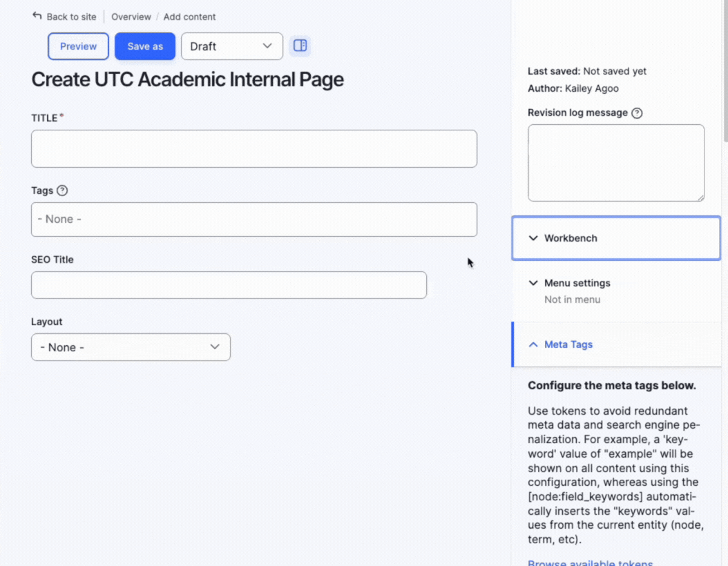The height and width of the screenshot is (566, 728).
Task: Click the Preview button
Action: pos(78,46)
